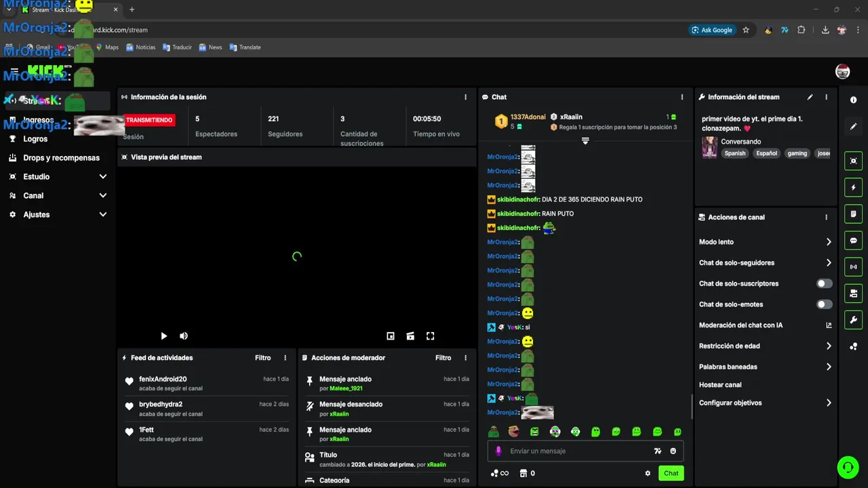This screenshot has width=868, height=488.
Task: Click Hostear canal
Action: pyautogui.click(x=720, y=385)
